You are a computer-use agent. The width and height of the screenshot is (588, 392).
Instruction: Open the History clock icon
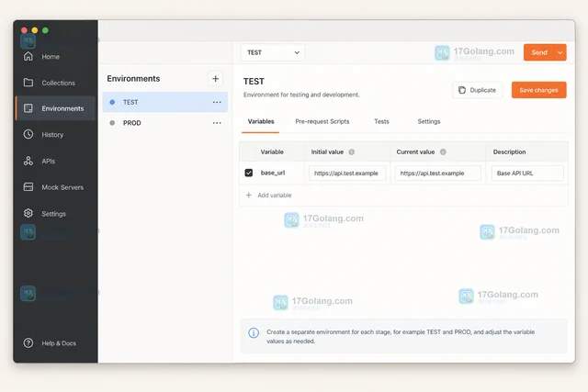click(28, 134)
